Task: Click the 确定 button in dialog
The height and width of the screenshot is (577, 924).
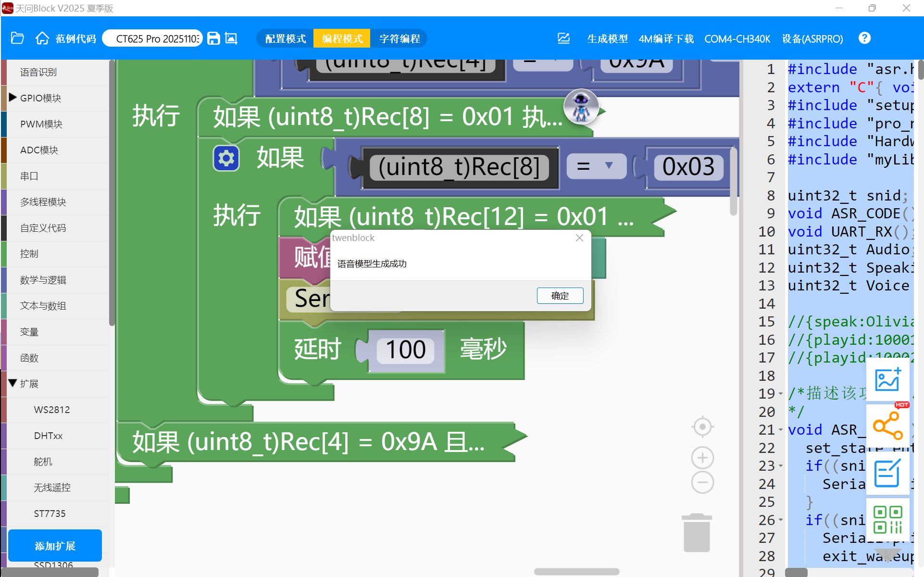Action: [x=560, y=296]
